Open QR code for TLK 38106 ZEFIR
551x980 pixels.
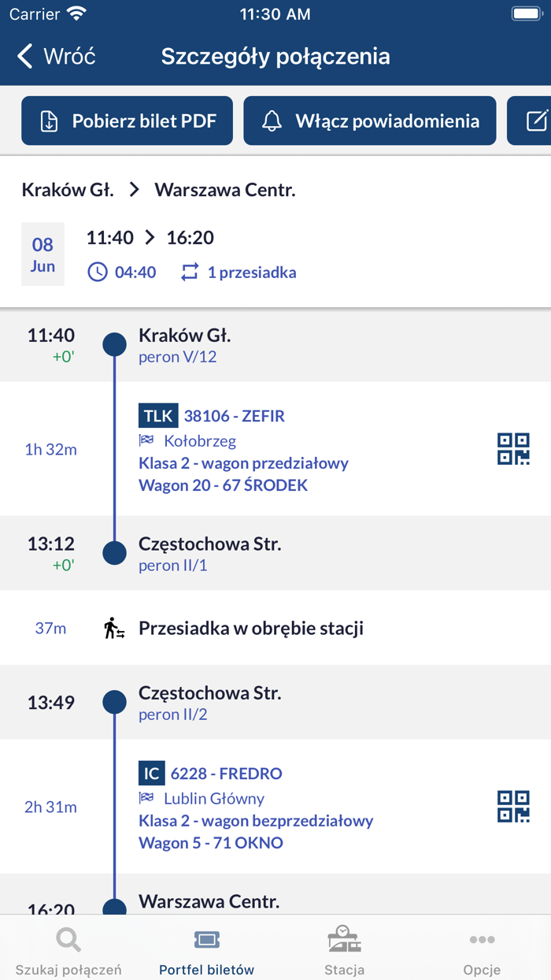click(x=513, y=449)
